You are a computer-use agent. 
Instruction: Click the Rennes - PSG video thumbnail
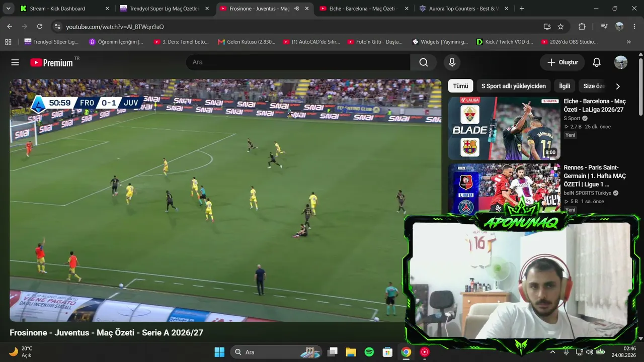[x=504, y=188]
